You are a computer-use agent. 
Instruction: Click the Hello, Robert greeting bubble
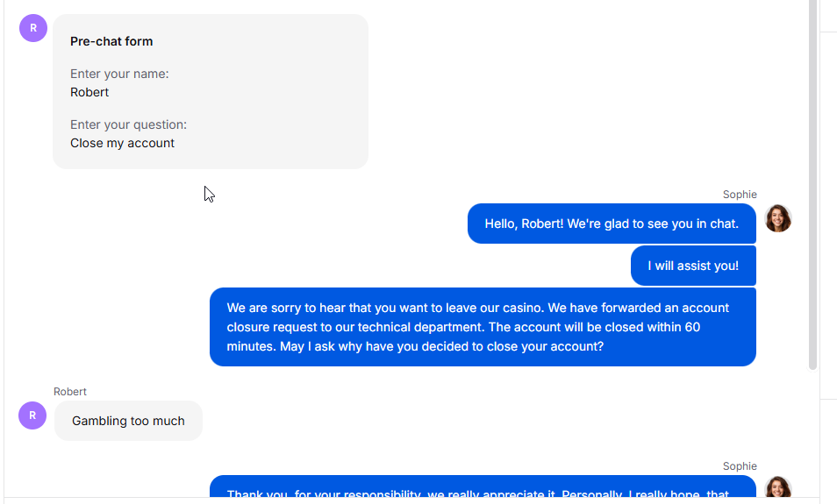612,224
